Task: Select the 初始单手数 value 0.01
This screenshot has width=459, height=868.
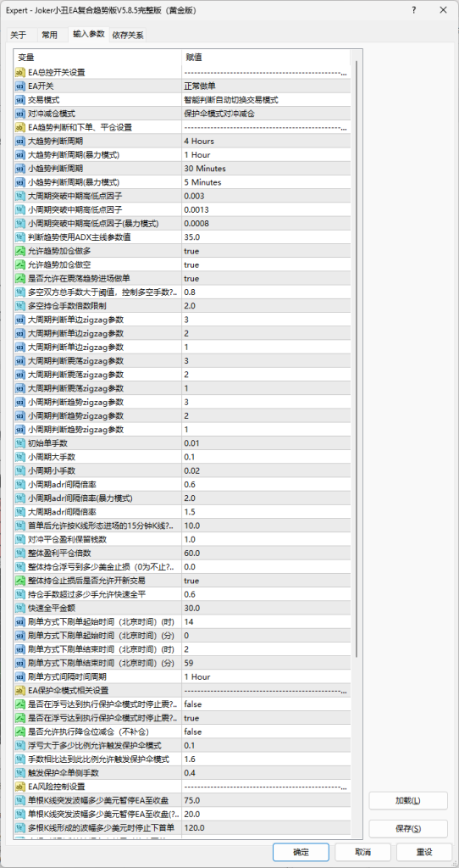Action: [265, 443]
